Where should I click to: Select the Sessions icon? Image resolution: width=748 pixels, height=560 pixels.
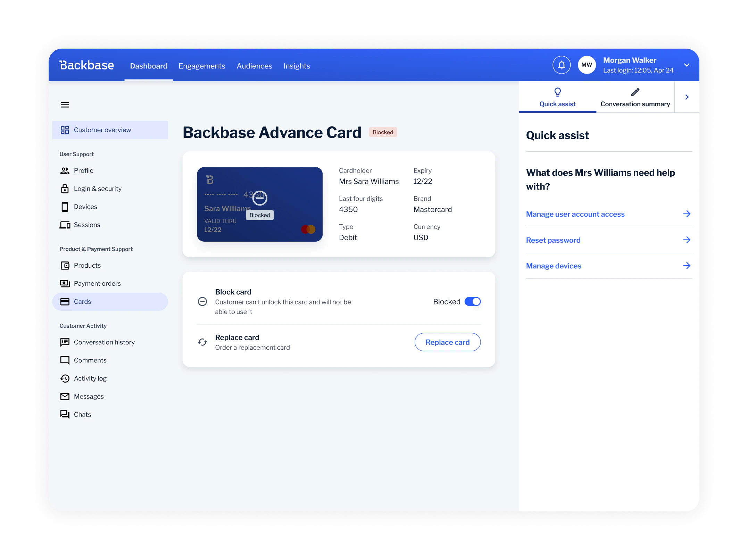65,225
